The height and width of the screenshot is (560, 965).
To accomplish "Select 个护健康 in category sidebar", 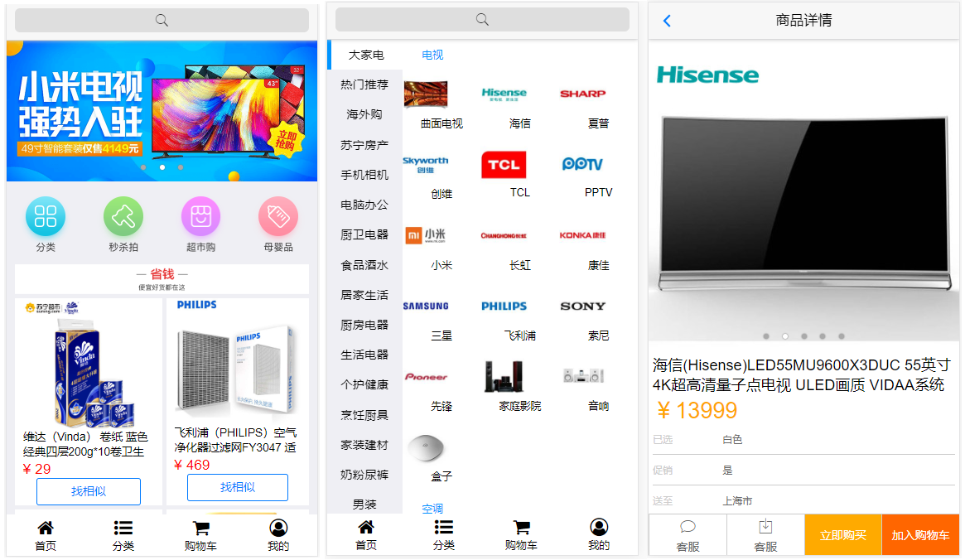I will 364,384.
